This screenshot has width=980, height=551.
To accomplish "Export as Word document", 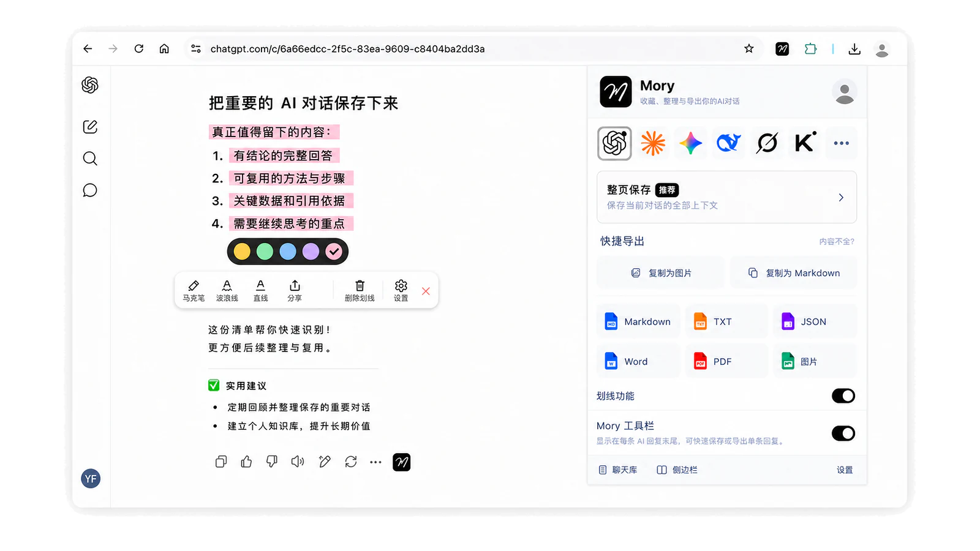I will (x=638, y=361).
